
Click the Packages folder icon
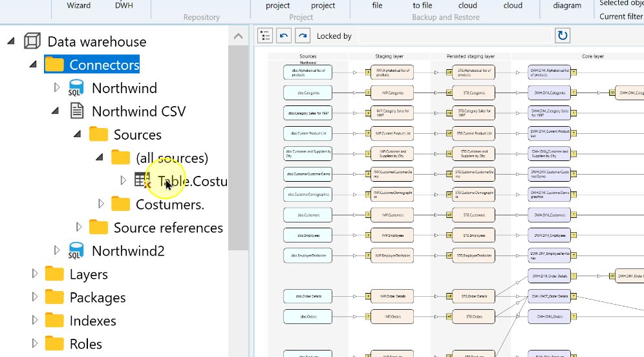54,297
